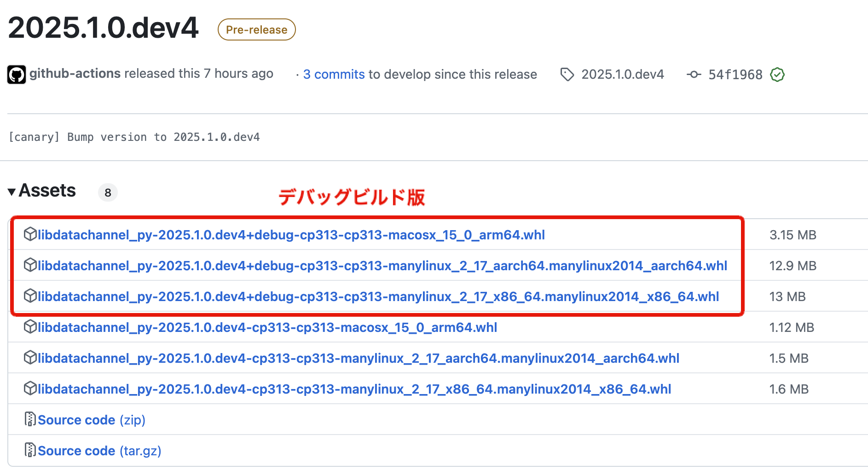Open commit hash 54f1968
Image resolution: width=868 pixels, height=476 pixels.
point(735,75)
